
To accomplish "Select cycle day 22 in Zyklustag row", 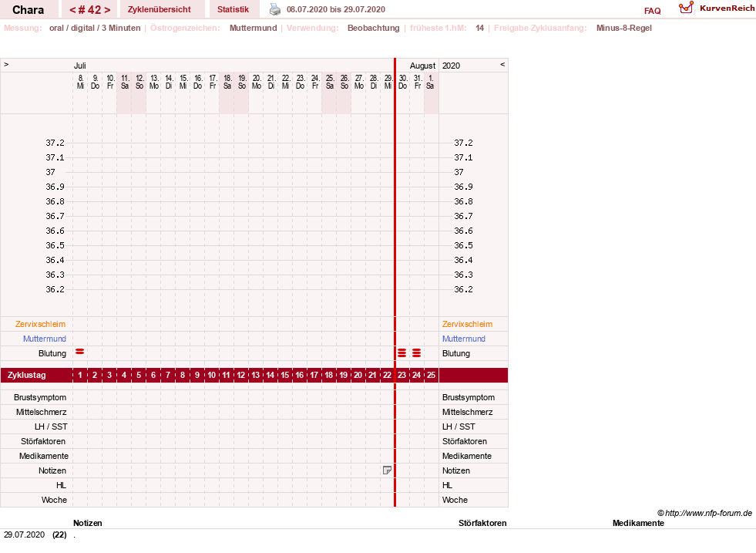I will [x=387, y=375].
